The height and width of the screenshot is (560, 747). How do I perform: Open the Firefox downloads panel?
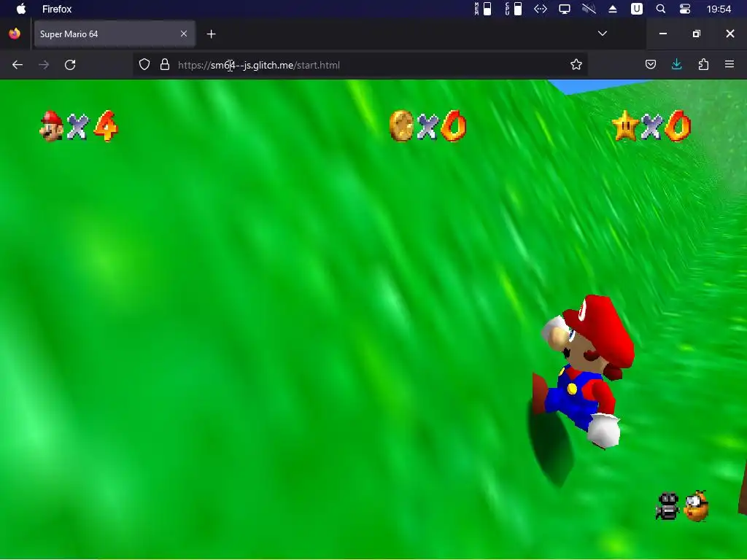pyautogui.click(x=676, y=64)
